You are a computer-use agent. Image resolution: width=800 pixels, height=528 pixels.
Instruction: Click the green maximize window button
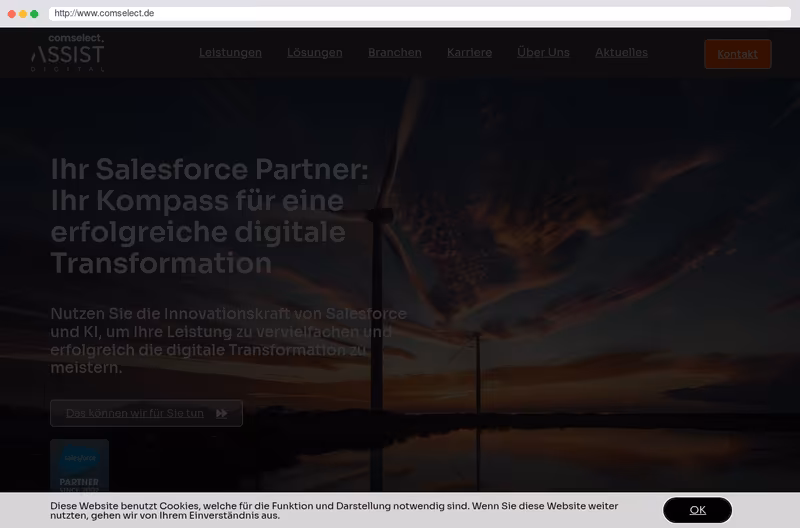click(x=34, y=14)
